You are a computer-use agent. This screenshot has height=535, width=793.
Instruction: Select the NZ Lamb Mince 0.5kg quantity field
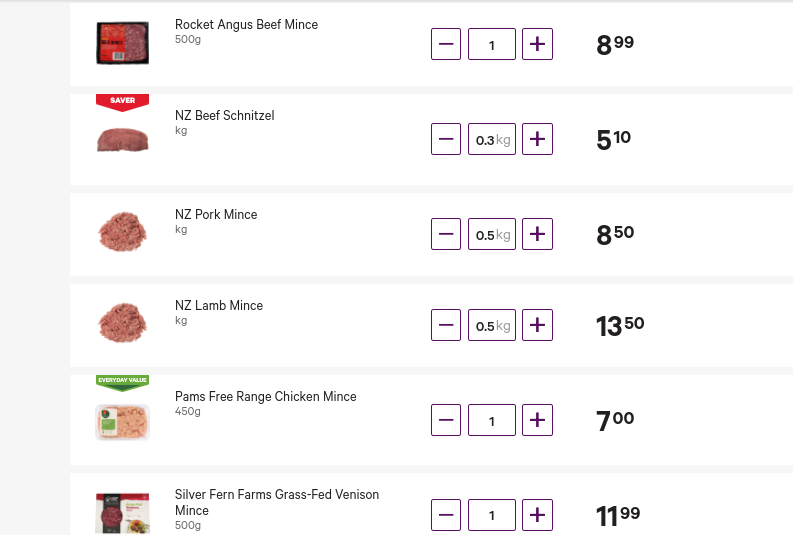tap(492, 325)
